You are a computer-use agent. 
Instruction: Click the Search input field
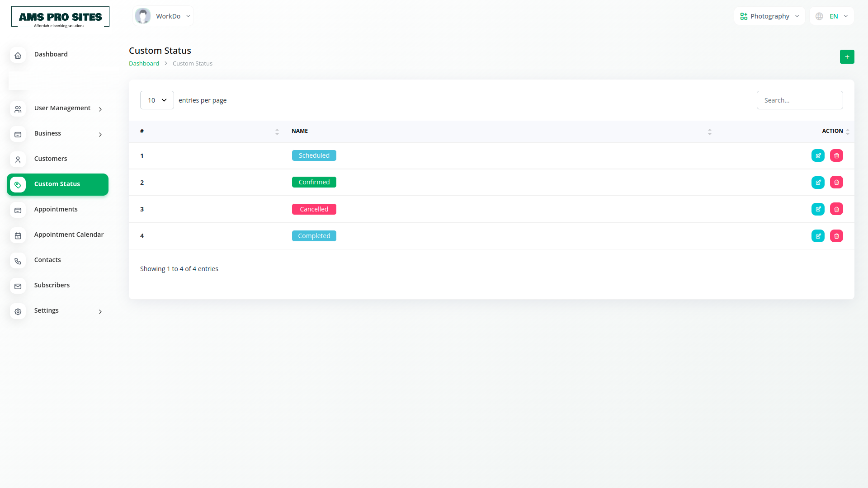[x=799, y=100]
